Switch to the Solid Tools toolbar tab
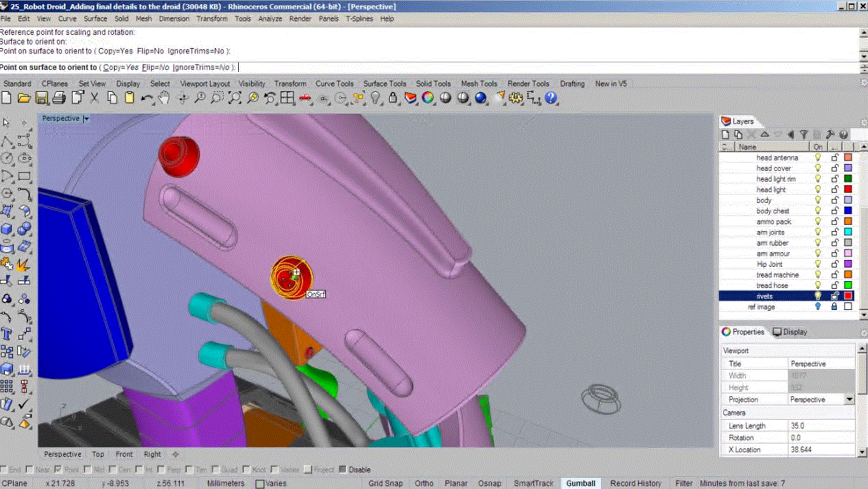 pyautogui.click(x=434, y=84)
